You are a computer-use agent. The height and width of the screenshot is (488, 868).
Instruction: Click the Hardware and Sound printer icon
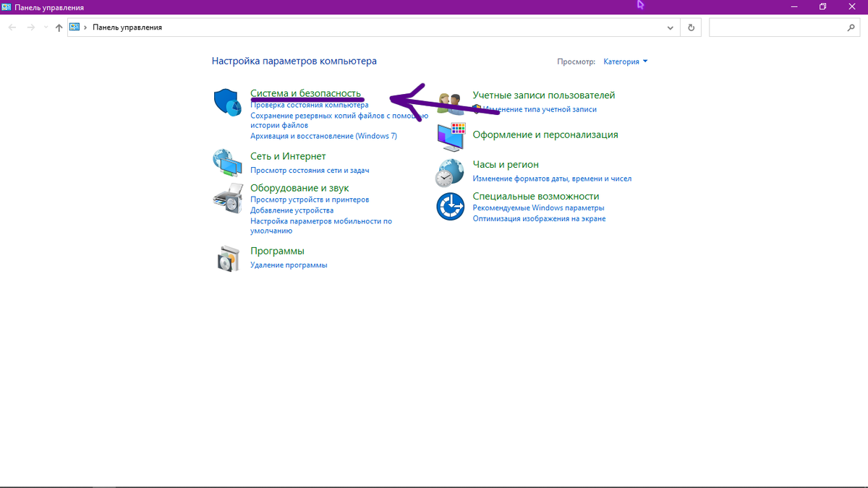(x=227, y=197)
